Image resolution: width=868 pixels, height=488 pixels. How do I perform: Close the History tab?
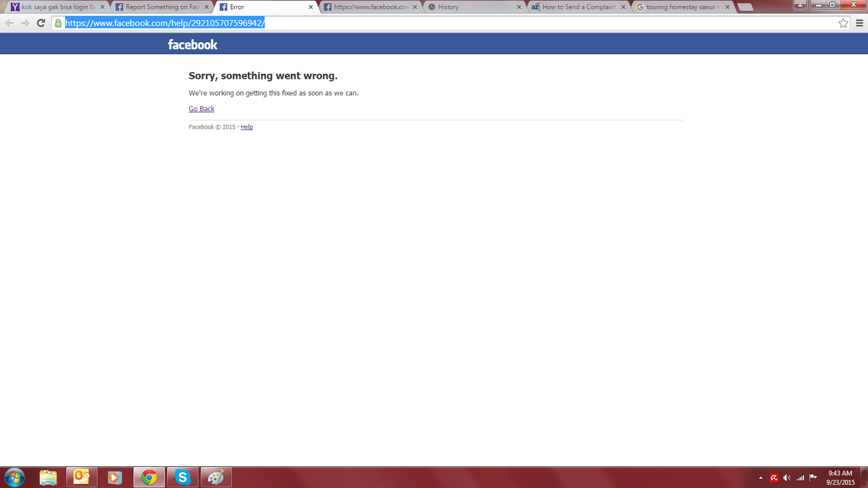[519, 7]
